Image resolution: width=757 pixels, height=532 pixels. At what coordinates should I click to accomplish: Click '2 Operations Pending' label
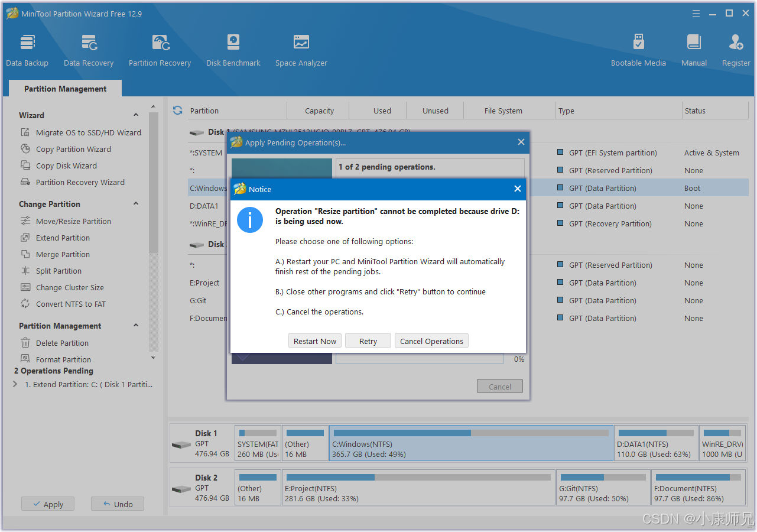(x=54, y=371)
